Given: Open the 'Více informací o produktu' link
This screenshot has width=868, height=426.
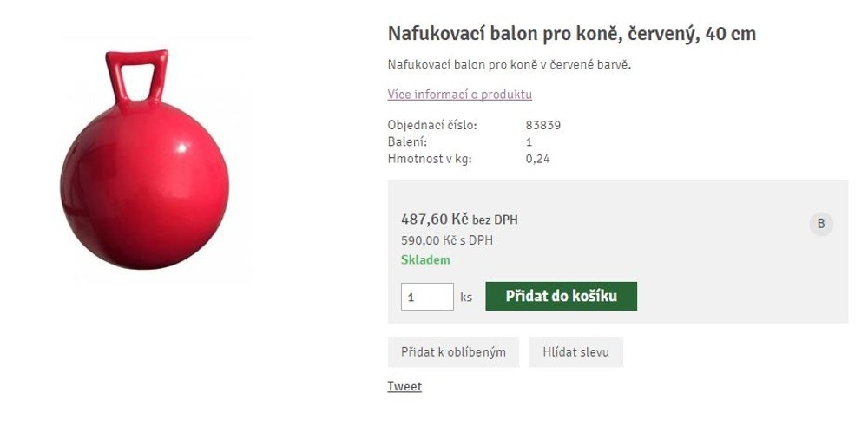Looking at the screenshot, I should pyautogui.click(x=459, y=95).
